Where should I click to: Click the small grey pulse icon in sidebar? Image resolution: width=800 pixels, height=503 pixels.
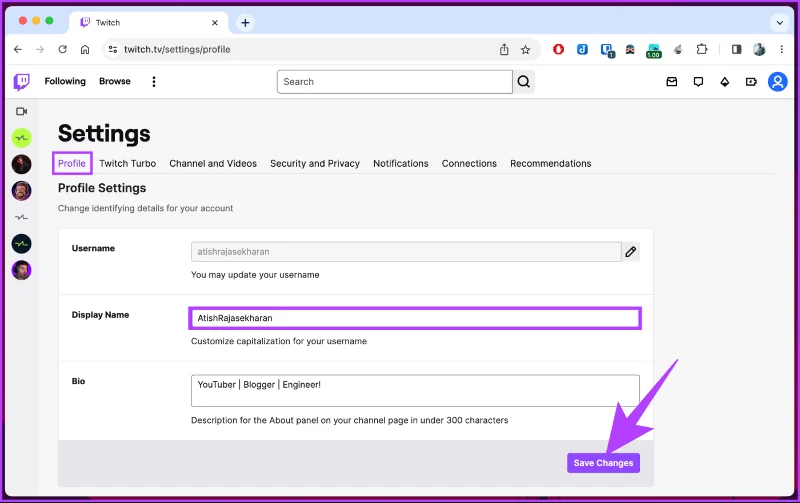pyautogui.click(x=21, y=217)
